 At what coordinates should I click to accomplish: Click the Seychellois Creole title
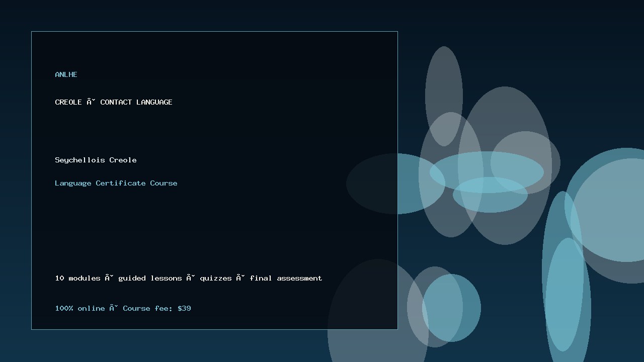[96, 160]
